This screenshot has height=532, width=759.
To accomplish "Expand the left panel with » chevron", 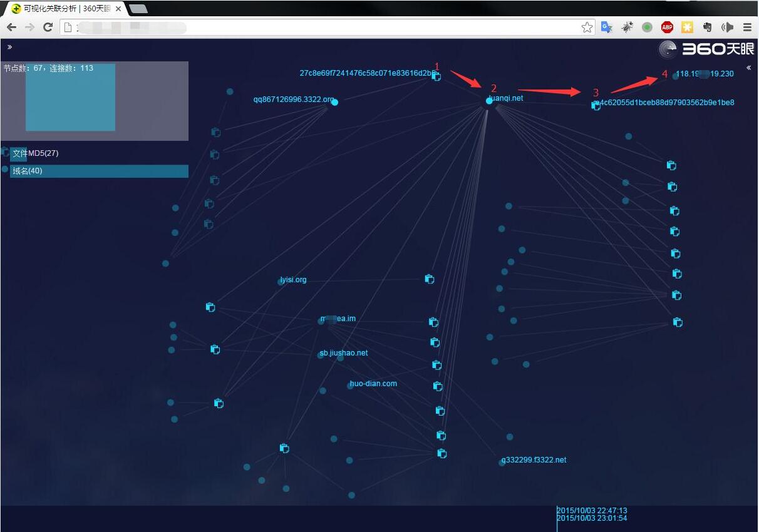I will point(9,47).
